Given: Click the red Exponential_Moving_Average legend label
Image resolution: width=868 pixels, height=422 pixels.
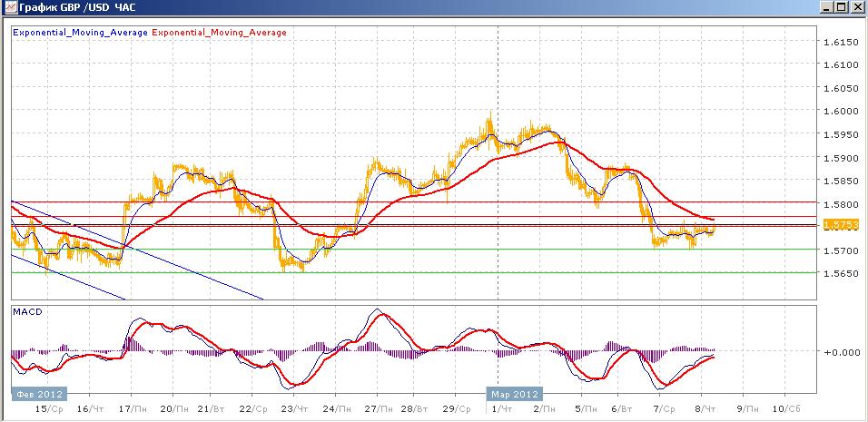Looking at the screenshot, I should pyautogui.click(x=219, y=33).
